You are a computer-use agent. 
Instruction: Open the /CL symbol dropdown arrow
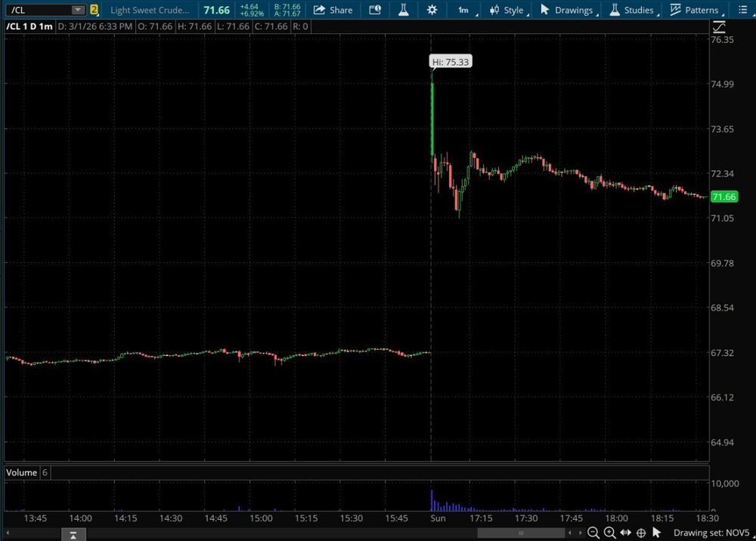pos(78,10)
